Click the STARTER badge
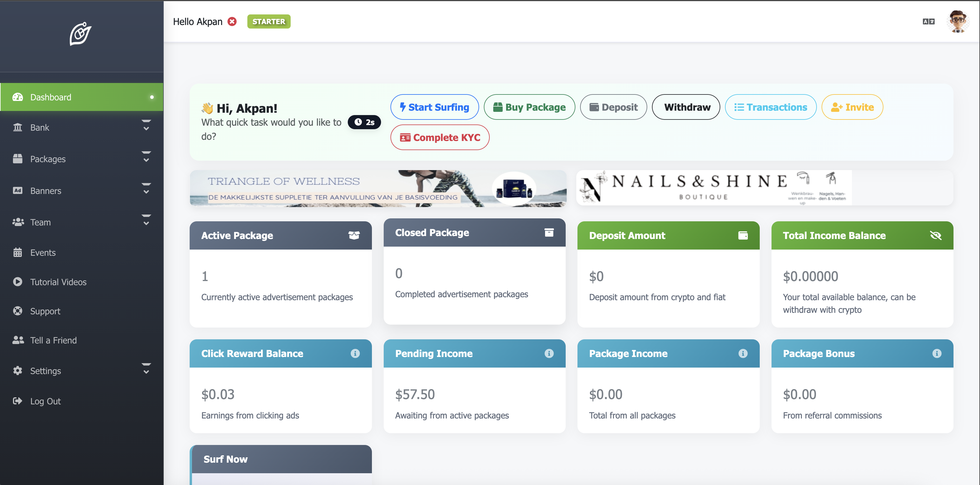Screen dimensions: 980x485 click(x=269, y=22)
